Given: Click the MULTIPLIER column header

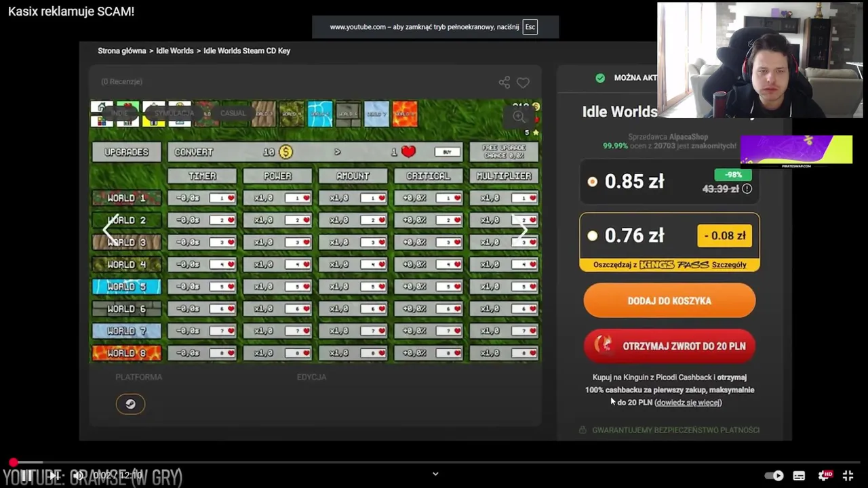Looking at the screenshot, I should pos(504,176).
